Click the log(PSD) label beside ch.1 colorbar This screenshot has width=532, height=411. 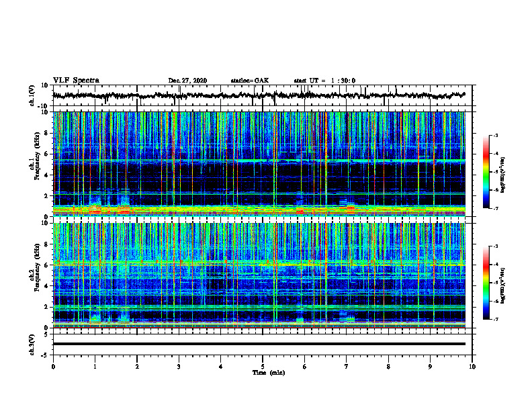pos(503,175)
